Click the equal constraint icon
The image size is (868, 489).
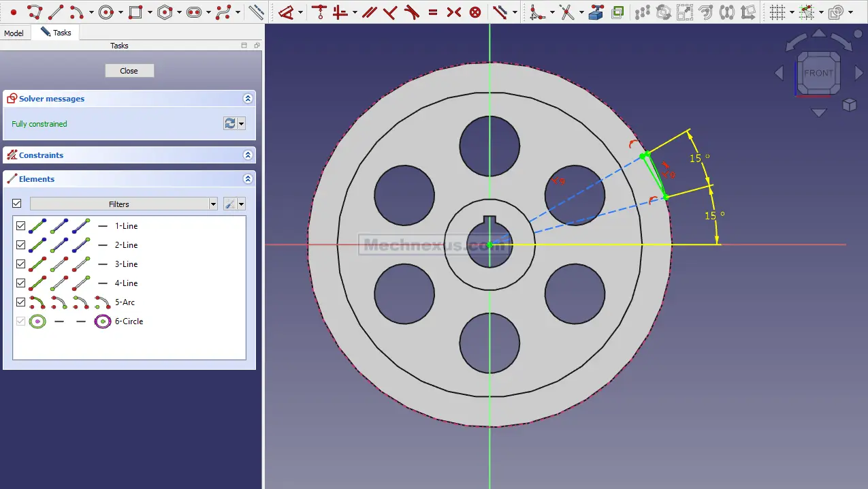433,12
